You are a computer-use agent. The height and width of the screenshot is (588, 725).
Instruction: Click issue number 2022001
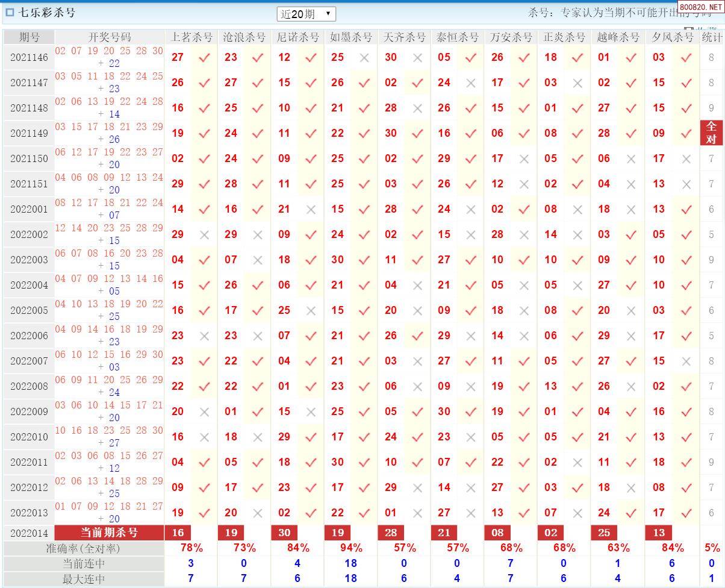click(x=29, y=210)
